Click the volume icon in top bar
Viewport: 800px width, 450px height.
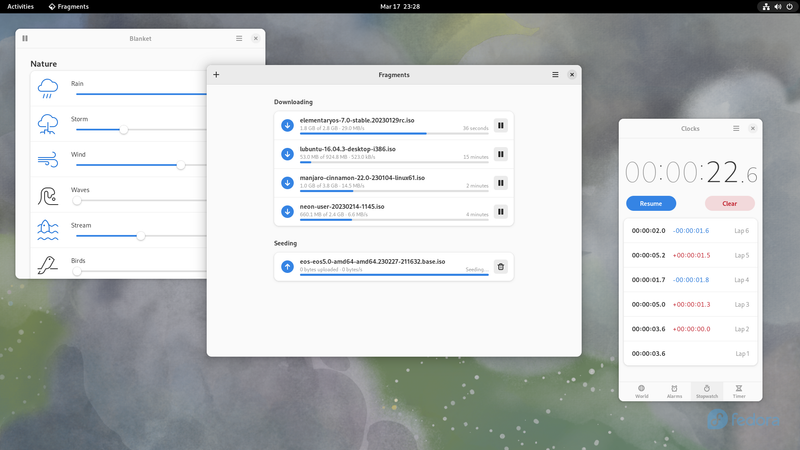778,7
